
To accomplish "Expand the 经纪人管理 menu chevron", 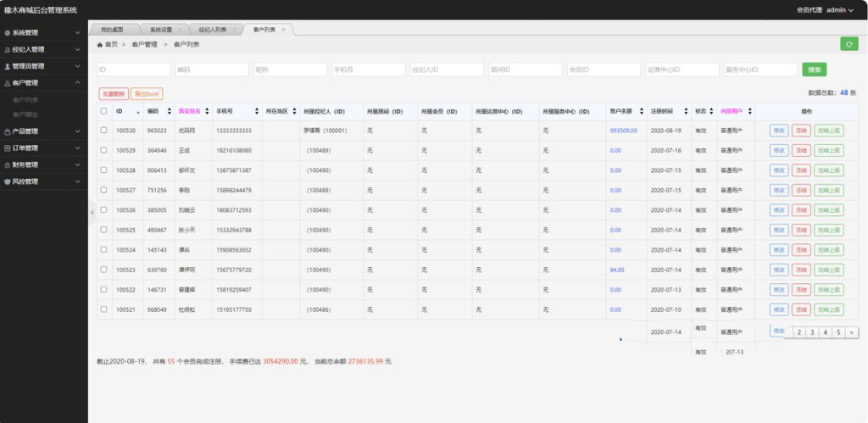I will pyautogui.click(x=77, y=49).
